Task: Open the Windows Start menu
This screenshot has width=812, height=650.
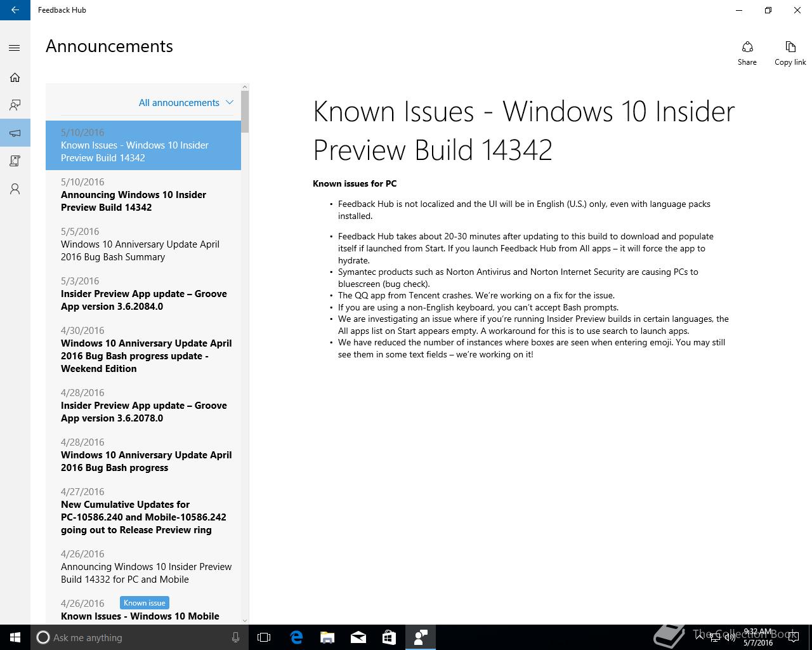Action: coord(15,637)
